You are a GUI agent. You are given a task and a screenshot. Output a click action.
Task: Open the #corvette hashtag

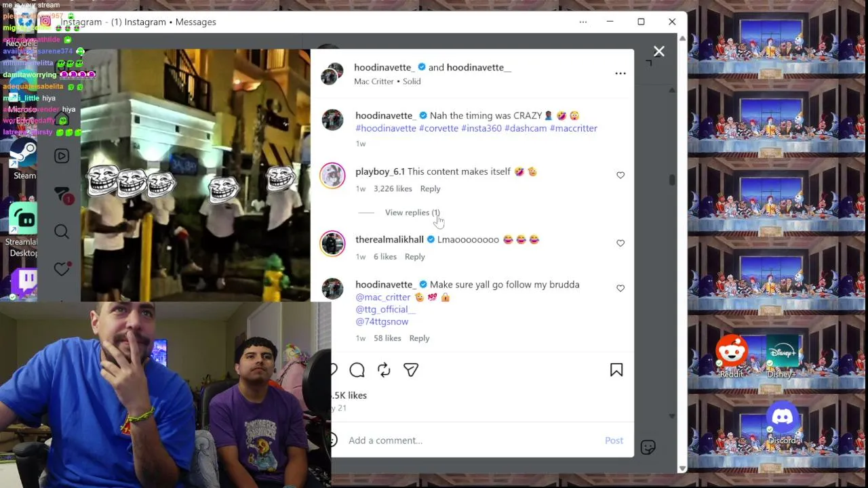pyautogui.click(x=439, y=128)
